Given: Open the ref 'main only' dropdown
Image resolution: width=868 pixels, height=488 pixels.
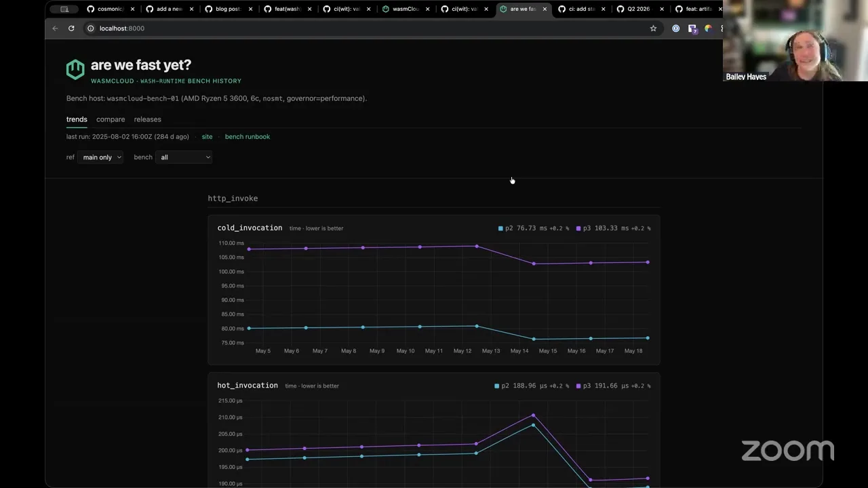Looking at the screenshot, I should pyautogui.click(x=100, y=157).
